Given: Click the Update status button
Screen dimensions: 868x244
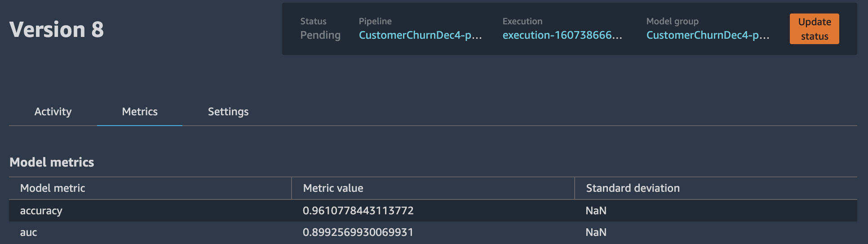Looking at the screenshot, I should (814, 29).
